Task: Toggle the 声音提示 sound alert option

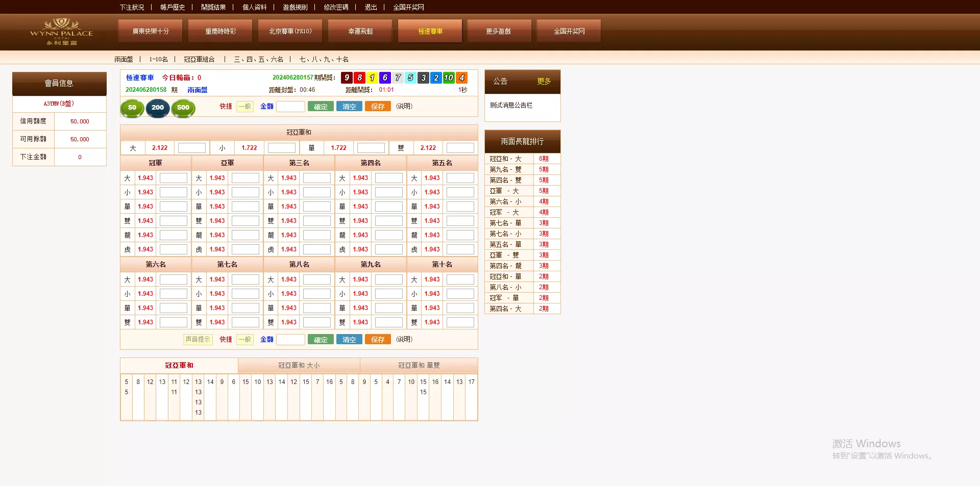Action: point(198,339)
